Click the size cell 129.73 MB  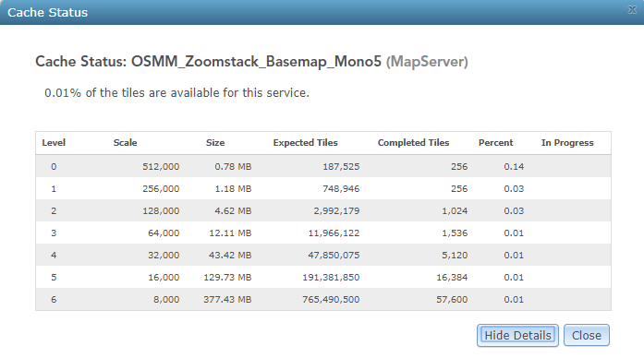point(227,277)
